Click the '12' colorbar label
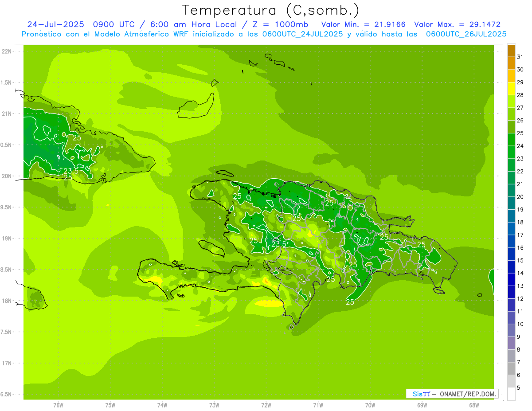Image resolution: width=532 pixels, height=411 pixels. click(x=520, y=298)
